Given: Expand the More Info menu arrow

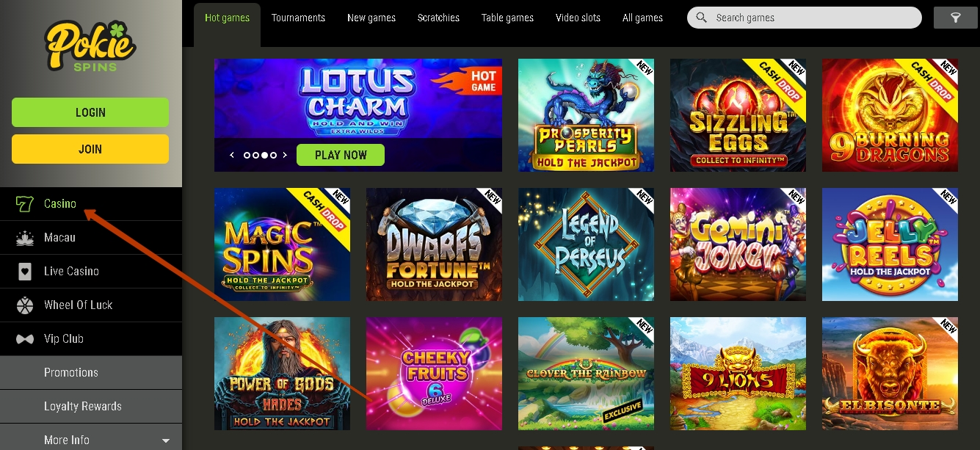Looking at the screenshot, I should tap(166, 441).
